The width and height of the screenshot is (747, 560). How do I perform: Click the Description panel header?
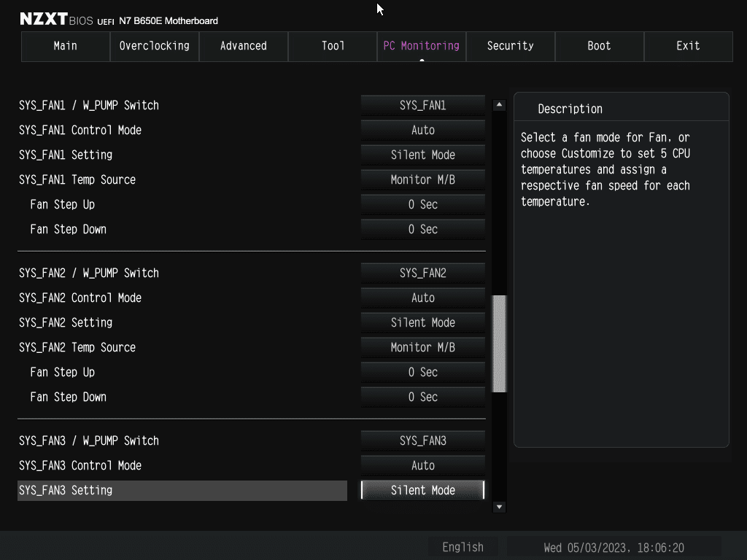pos(622,109)
